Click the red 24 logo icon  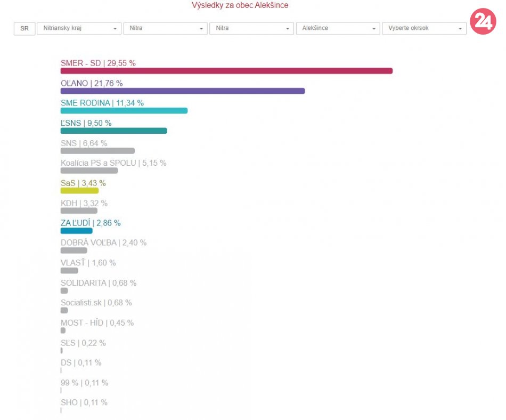[483, 21]
